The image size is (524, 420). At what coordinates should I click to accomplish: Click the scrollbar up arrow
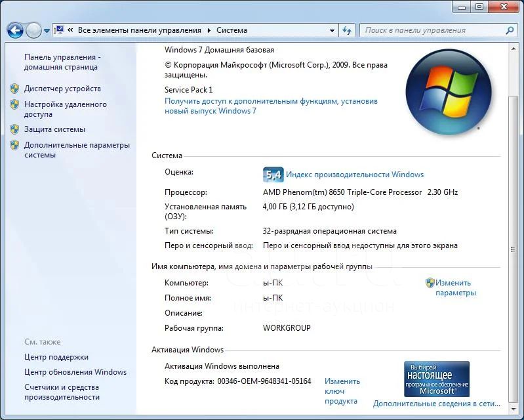[x=513, y=49]
